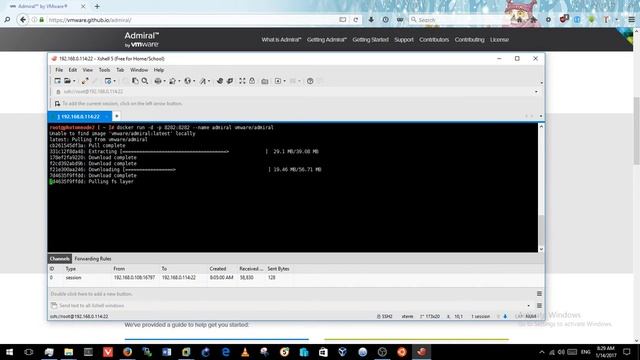This screenshot has width=640, height=360.
Task: Open the File menu in Xshell
Action: point(59,70)
